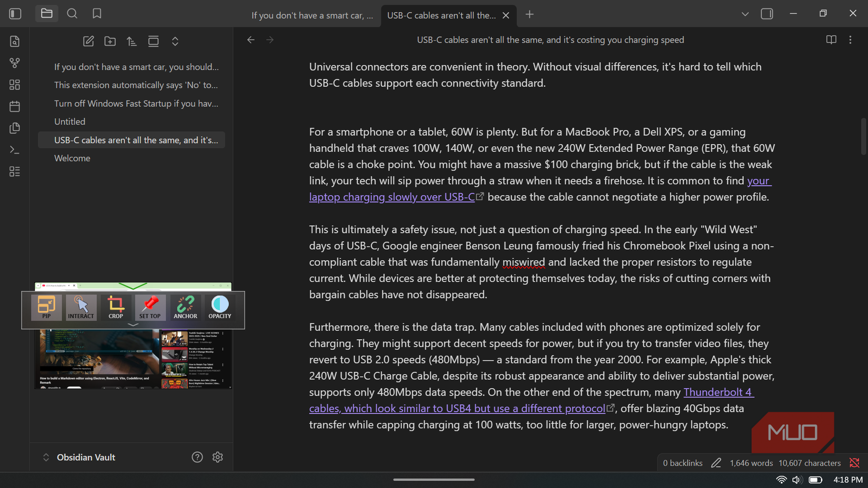Expand or collapse all files in explorer
868x488 pixels.
tap(175, 42)
